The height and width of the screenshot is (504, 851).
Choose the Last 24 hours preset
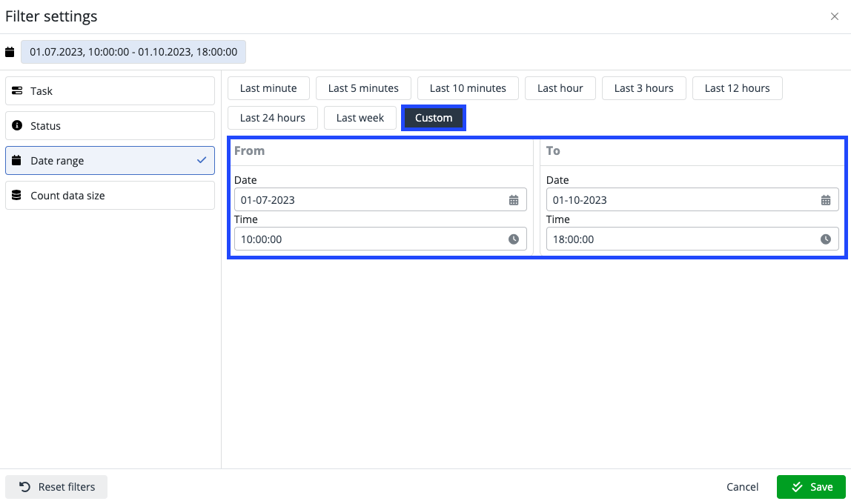coord(273,118)
